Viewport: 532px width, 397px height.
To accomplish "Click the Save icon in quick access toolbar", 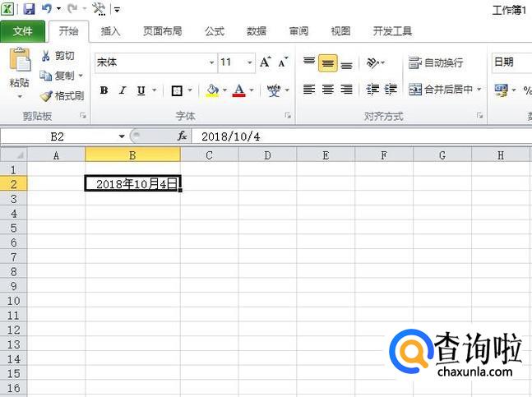I will point(29,9).
